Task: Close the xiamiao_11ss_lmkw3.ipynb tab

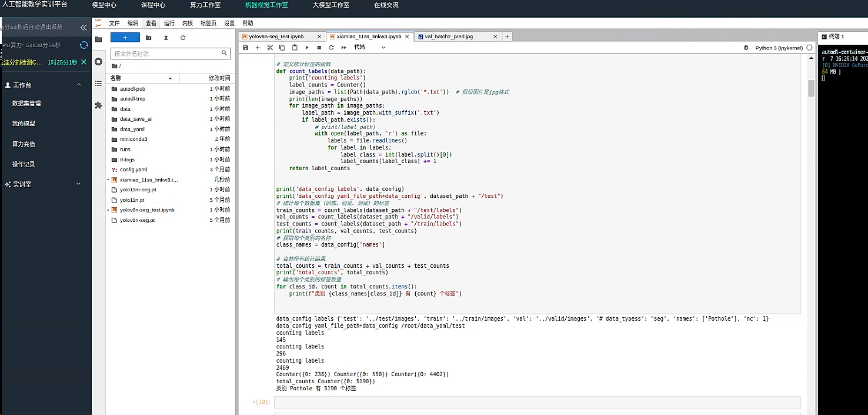Action: point(408,36)
